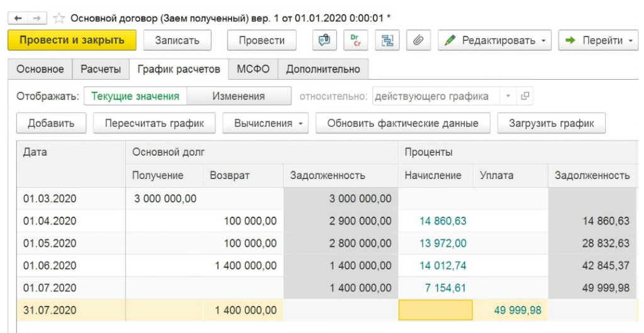Image resolution: width=644 pixels, height=333 pixels.
Task: Mark document as favorite with star icon
Action: (x=59, y=18)
